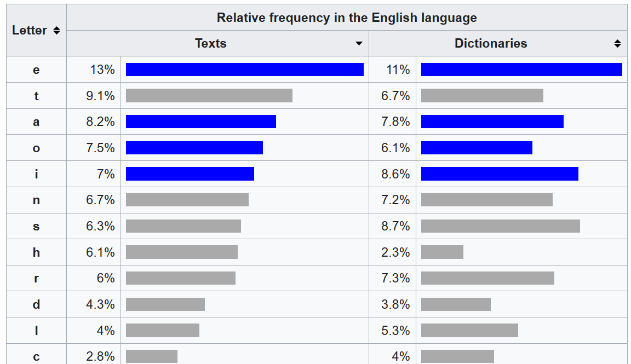Click the blue Dictionaries bar for letter i

498,174
